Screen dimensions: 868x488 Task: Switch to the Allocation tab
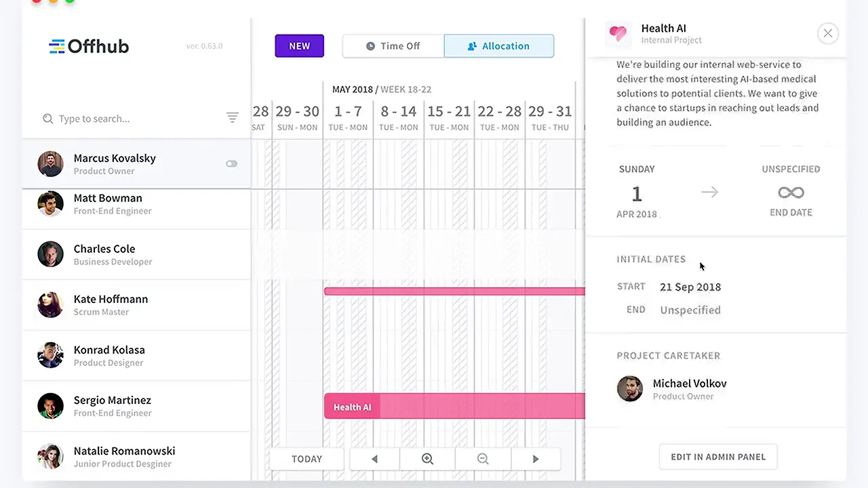[x=499, y=46]
